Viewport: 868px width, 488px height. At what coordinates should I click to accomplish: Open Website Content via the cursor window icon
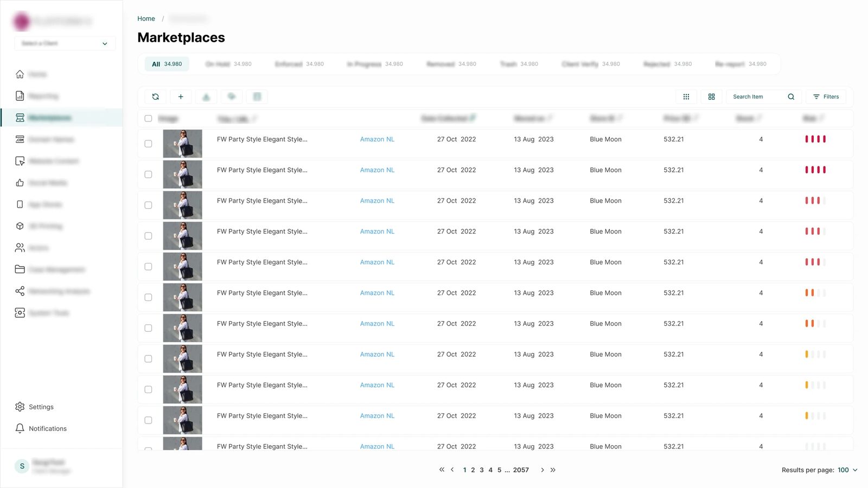(20, 161)
